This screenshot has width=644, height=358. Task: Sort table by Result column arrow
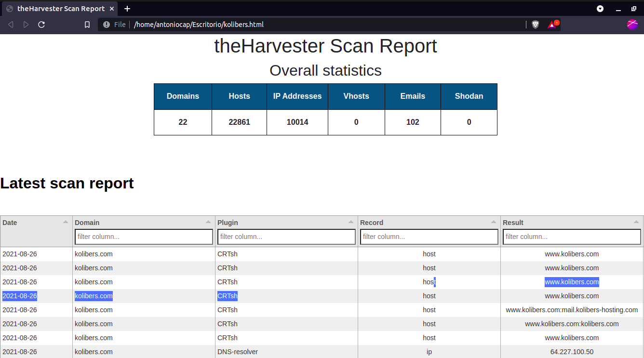tap(636, 222)
